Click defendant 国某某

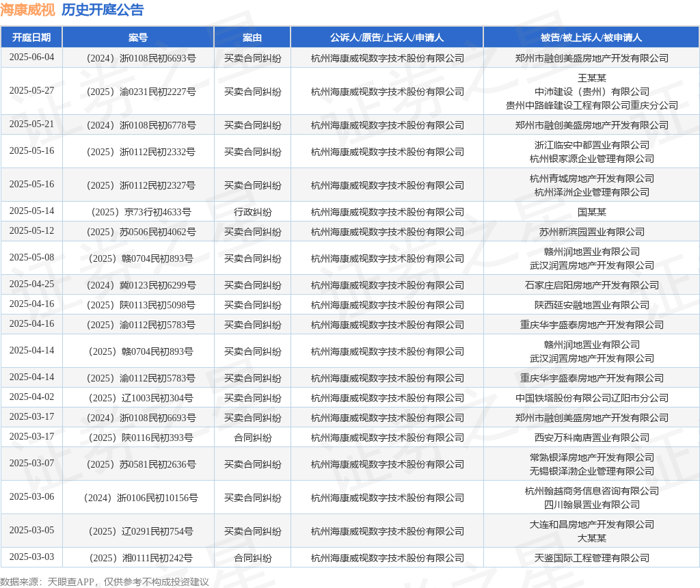pos(591,212)
